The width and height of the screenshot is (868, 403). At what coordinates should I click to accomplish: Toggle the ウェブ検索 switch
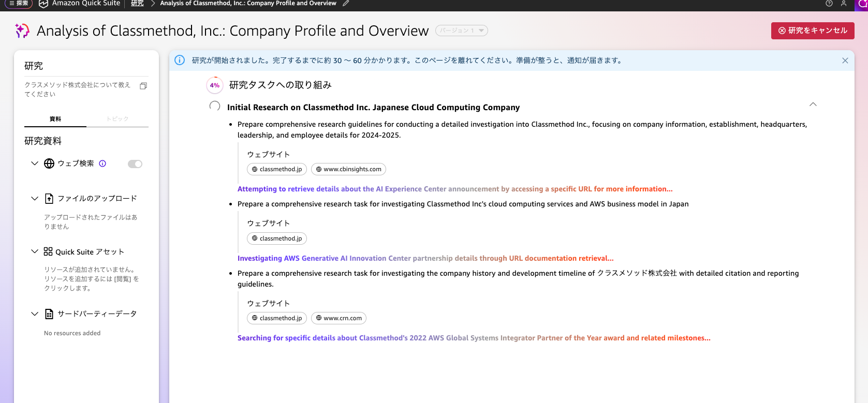(135, 164)
